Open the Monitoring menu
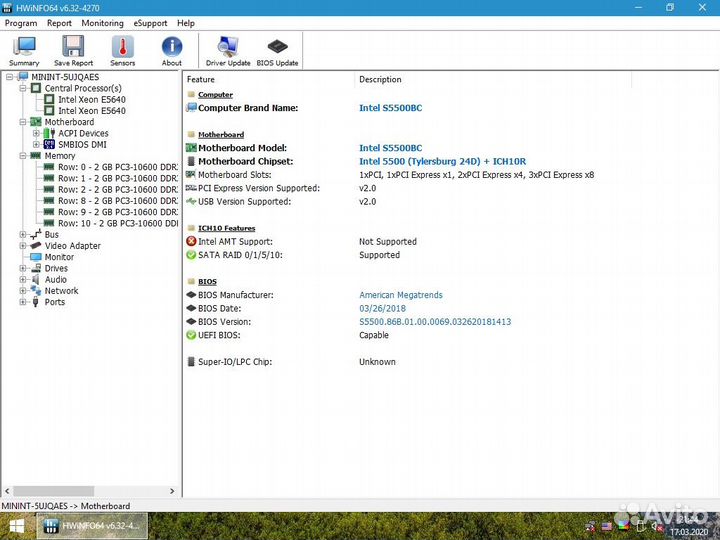The height and width of the screenshot is (540, 720). click(102, 23)
